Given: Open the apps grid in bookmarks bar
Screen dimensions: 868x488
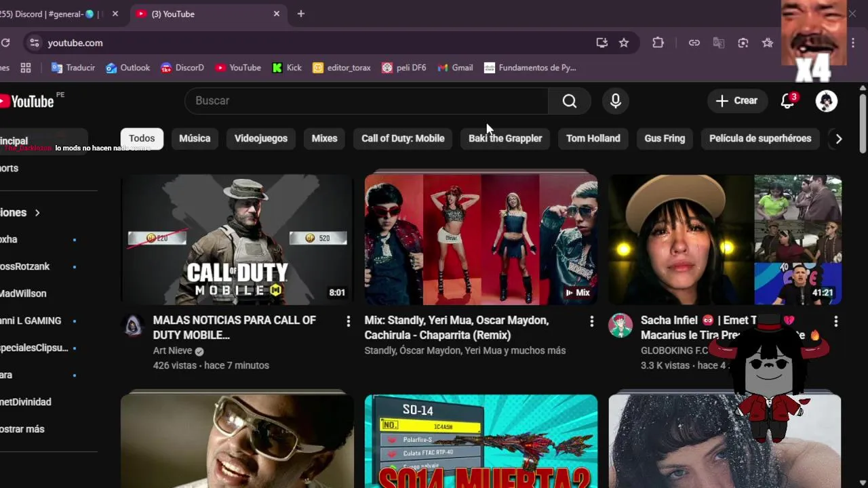Looking at the screenshot, I should click(26, 68).
